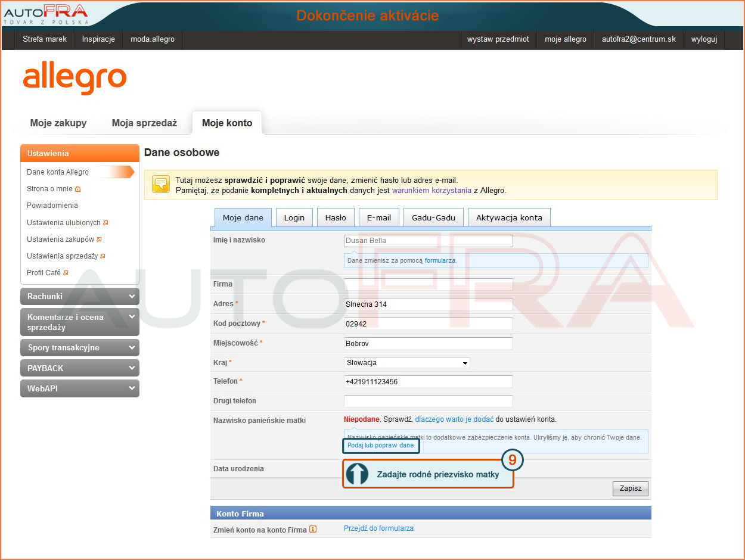Image resolution: width=745 pixels, height=560 pixels.
Task: Click external icon next to Ustawienia ulubionych
Action: click(x=105, y=223)
